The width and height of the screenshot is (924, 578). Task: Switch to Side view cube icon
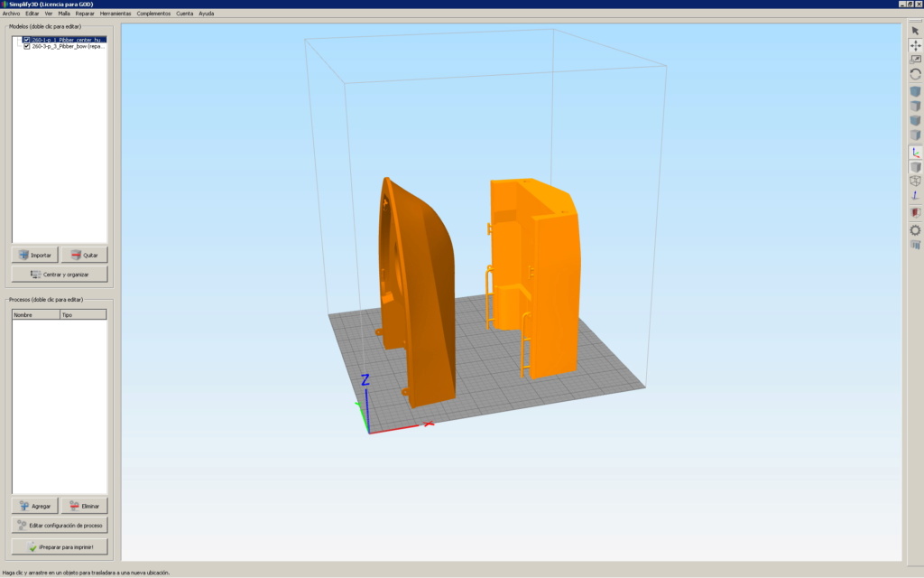coord(915,135)
